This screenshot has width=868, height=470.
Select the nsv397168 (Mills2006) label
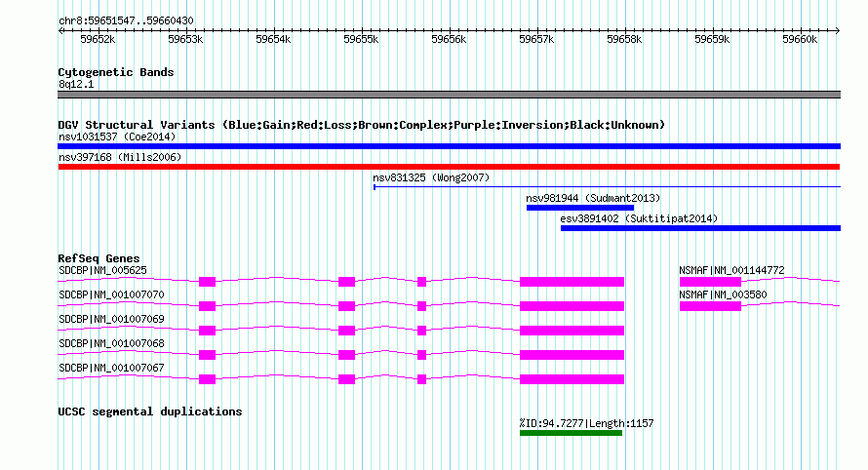click(120, 157)
